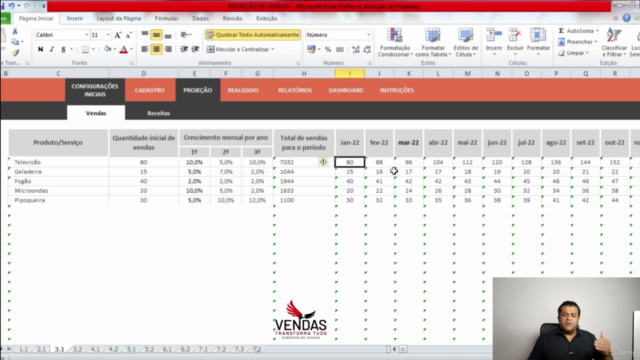Decrease decimal places
Screen dimensions: 640x360
[x=367, y=49]
